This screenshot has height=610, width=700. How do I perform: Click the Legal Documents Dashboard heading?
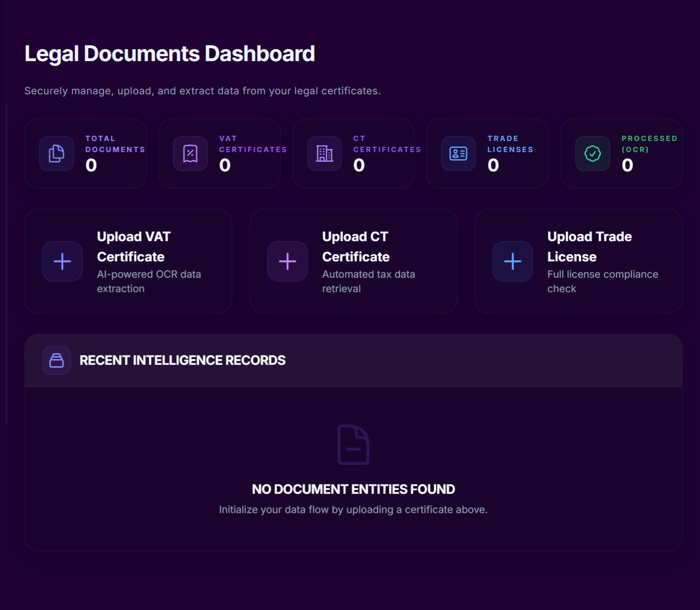pyautogui.click(x=169, y=53)
